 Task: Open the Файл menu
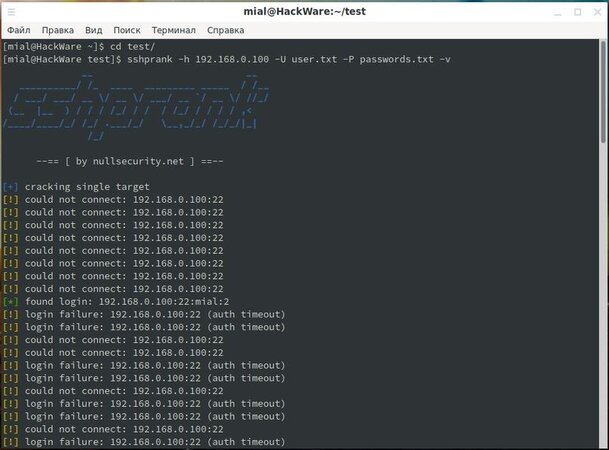[18, 30]
